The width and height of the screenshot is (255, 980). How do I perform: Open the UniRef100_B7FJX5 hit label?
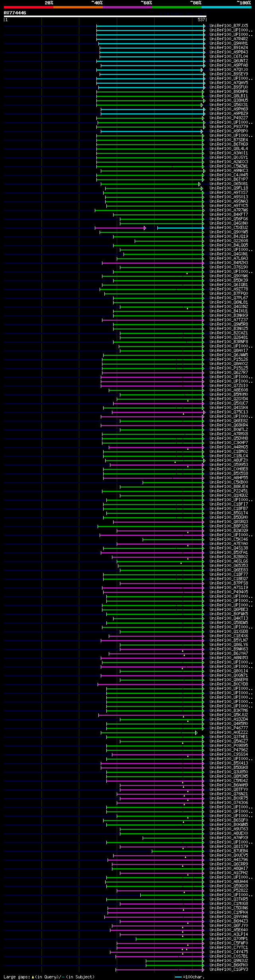point(229,26)
